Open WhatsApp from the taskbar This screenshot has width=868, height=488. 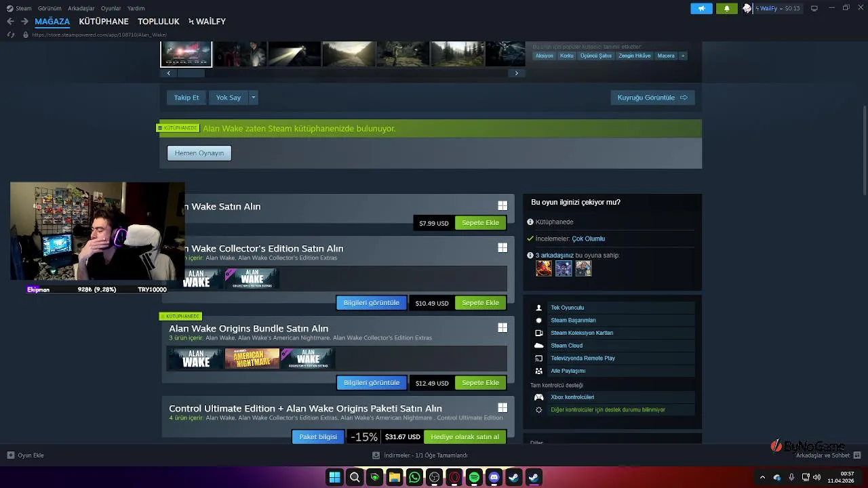414,477
